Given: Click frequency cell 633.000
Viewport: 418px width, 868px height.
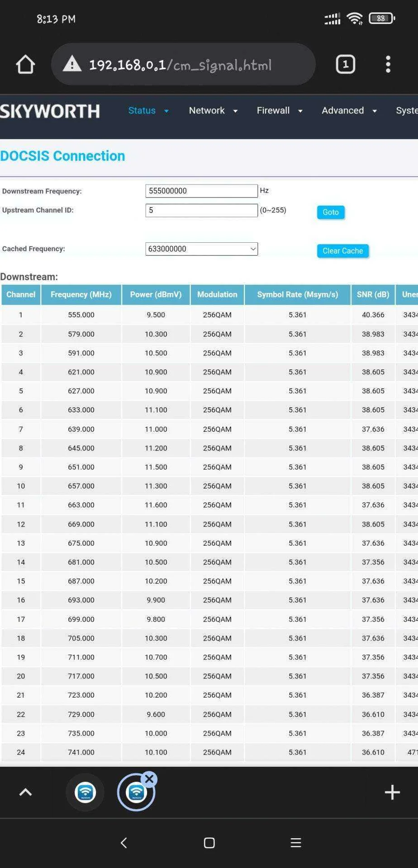Looking at the screenshot, I should point(81,410).
